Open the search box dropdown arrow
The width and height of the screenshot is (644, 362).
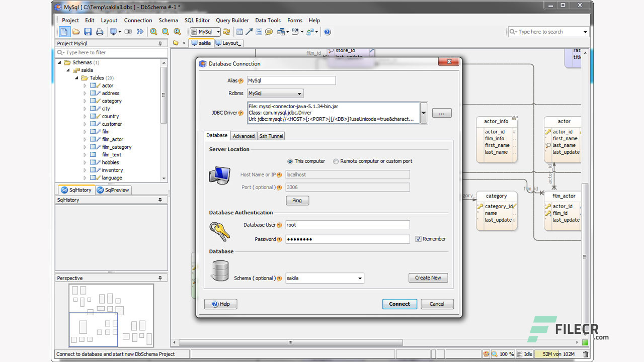coord(585,32)
